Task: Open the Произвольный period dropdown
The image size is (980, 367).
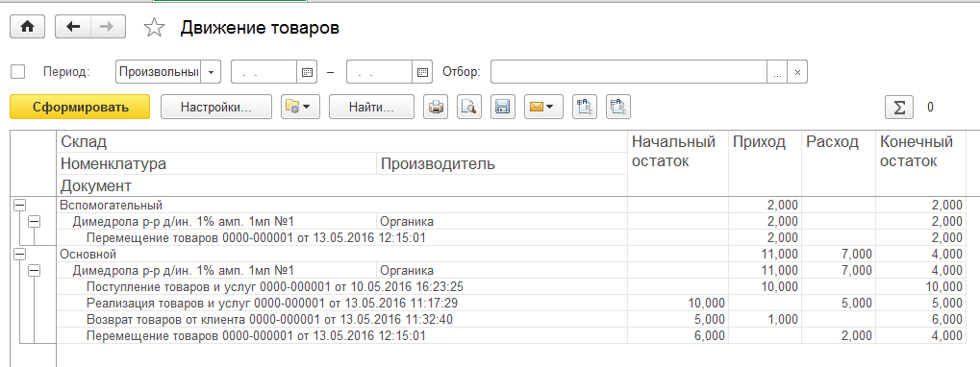Action: click(x=212, y=72)
